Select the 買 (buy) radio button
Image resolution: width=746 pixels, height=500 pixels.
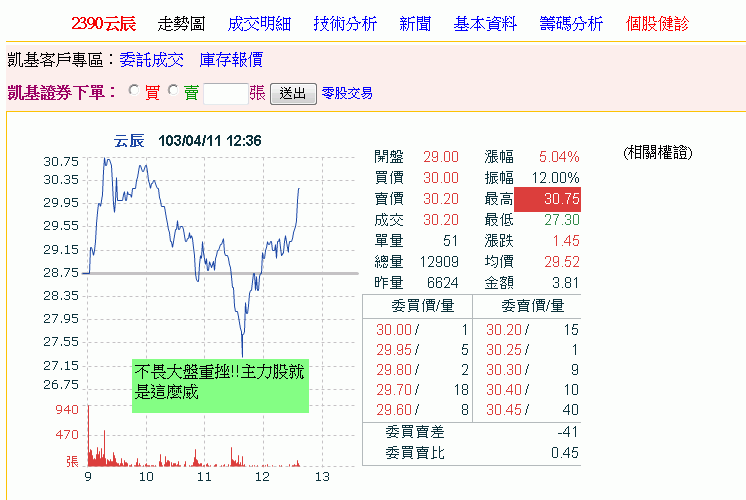[x=134, y=92]
